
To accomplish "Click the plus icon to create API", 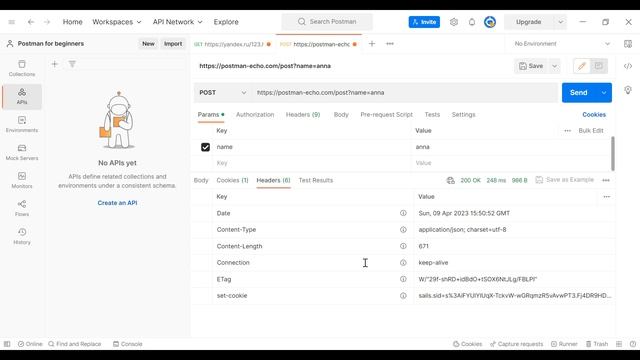I will pos(54,64).
